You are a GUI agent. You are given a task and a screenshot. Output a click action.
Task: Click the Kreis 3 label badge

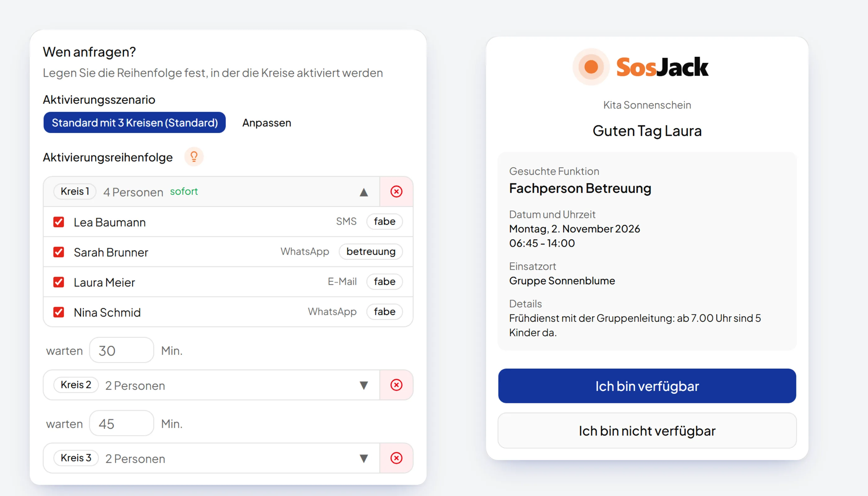pos(76,458)
